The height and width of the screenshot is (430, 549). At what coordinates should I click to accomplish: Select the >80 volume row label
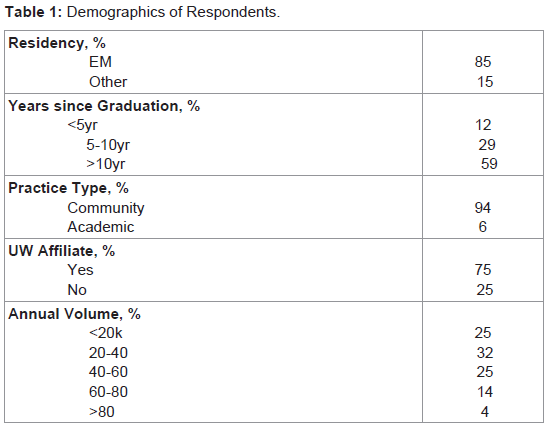[x=102, y=412]
